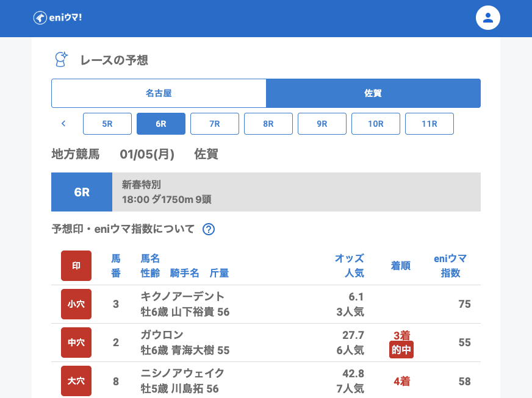Open horse キクノアーデント details
The image size is (532, 398).
pos(182,297)
